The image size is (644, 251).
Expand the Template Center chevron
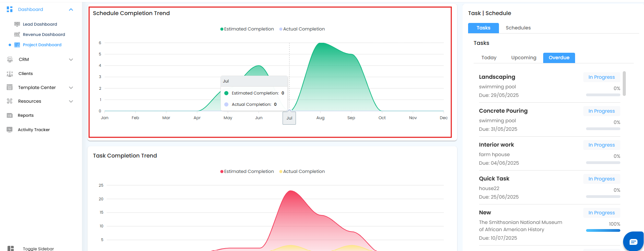pyautogui.click(x=71, y=88)
